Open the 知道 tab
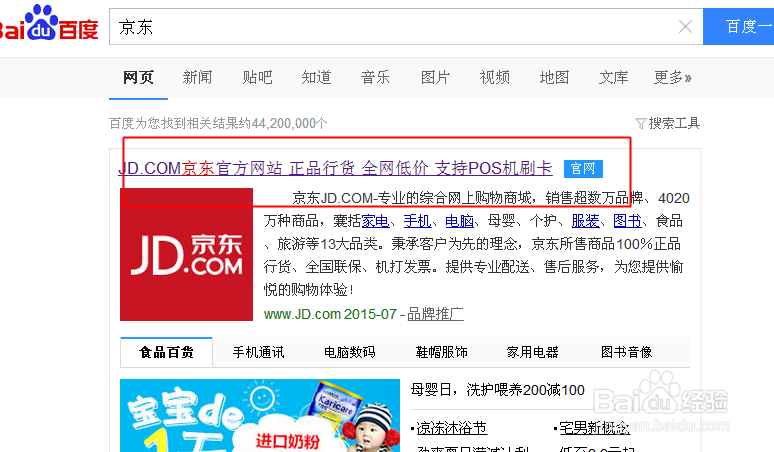This screenshot has height=452, width=774. 316,77
